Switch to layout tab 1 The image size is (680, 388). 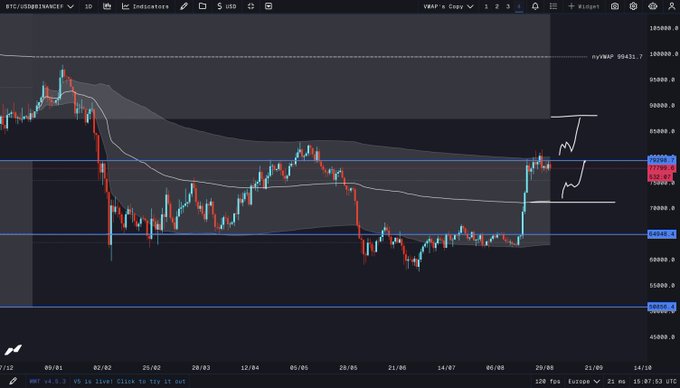coord(486,7)
